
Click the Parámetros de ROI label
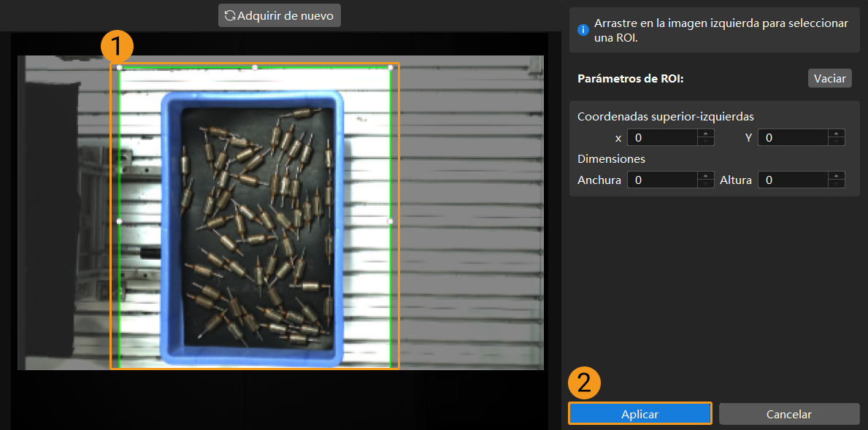click(631, 79)
